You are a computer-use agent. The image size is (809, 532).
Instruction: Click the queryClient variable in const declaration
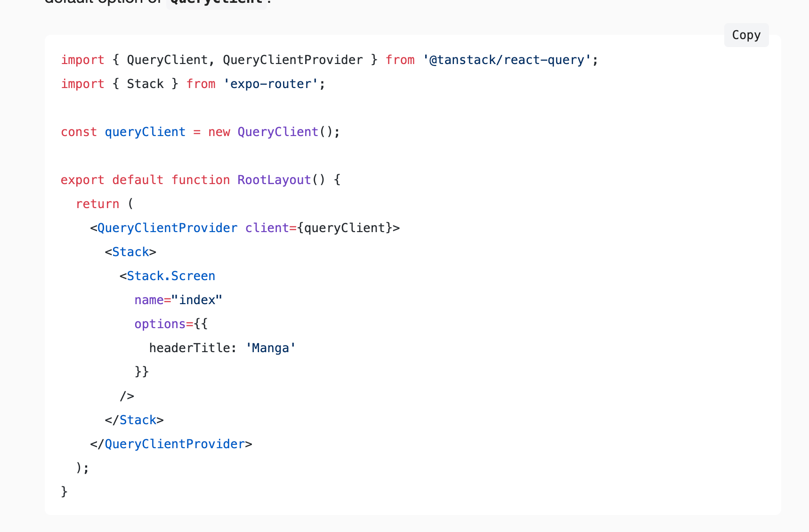click(x=145, y=132)
